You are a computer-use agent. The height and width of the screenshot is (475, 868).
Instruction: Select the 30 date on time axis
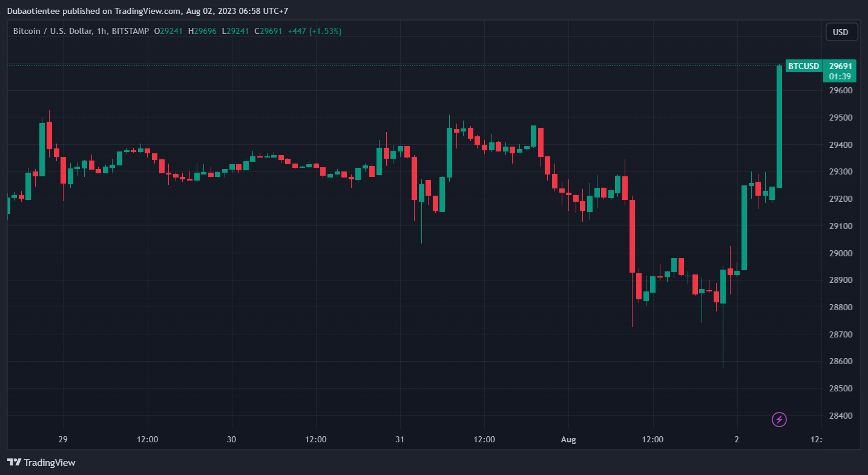click(x=231, y=439)
